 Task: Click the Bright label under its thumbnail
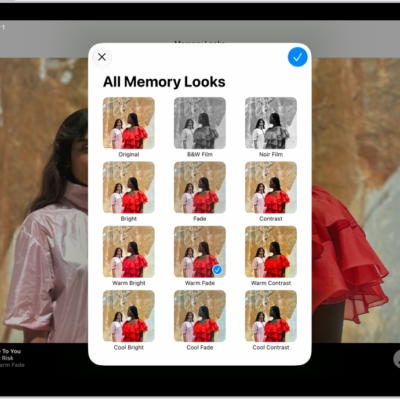[x=129, y=219]
